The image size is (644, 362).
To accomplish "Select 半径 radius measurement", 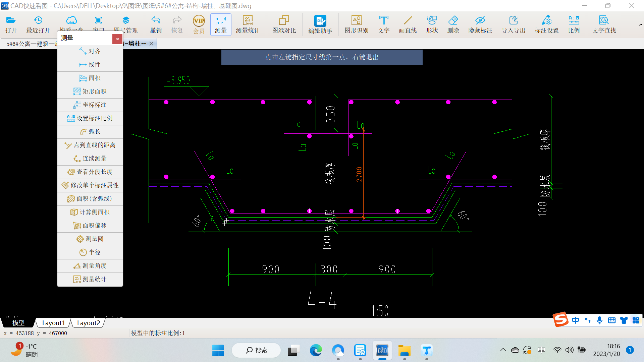I will pyautogui.click(x=90, y=252).
